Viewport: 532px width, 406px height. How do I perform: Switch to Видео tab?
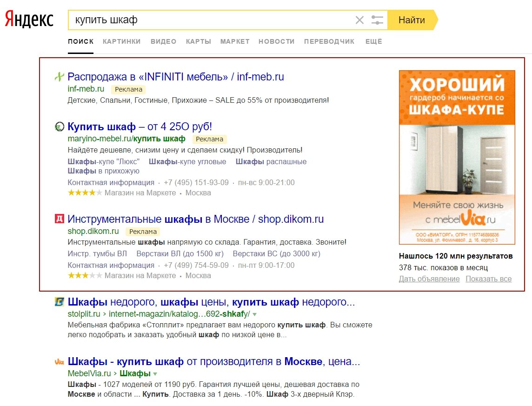164,41
